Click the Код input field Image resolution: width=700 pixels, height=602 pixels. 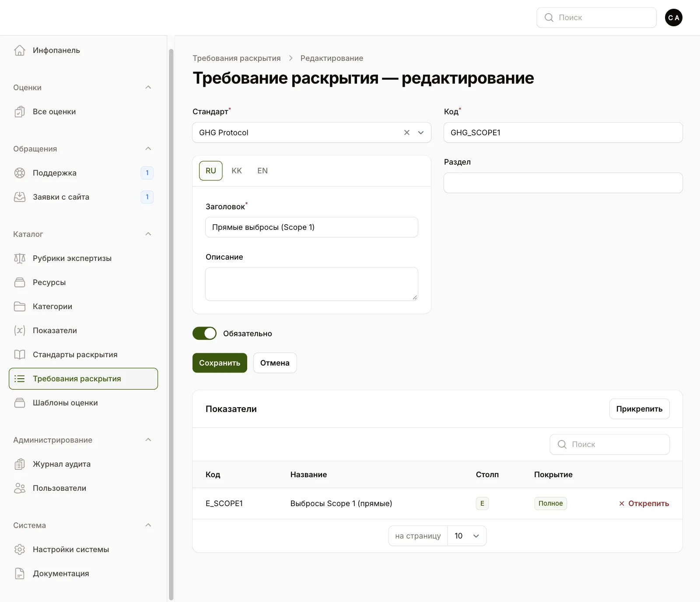563,133
